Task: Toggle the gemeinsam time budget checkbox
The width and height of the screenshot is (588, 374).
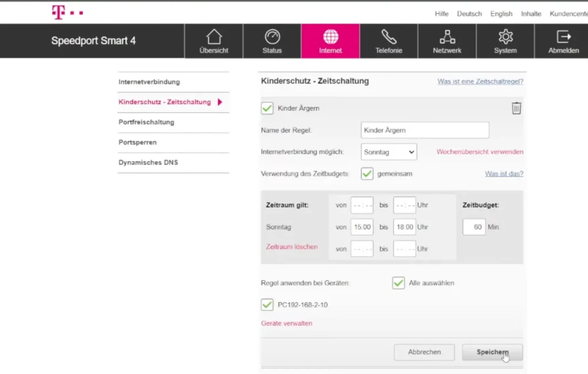Action: point(367,173)
